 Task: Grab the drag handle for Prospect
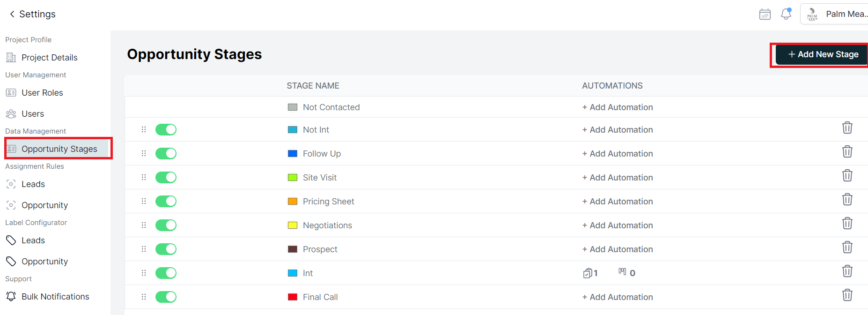pyautogui.click(x=144, y=249)
